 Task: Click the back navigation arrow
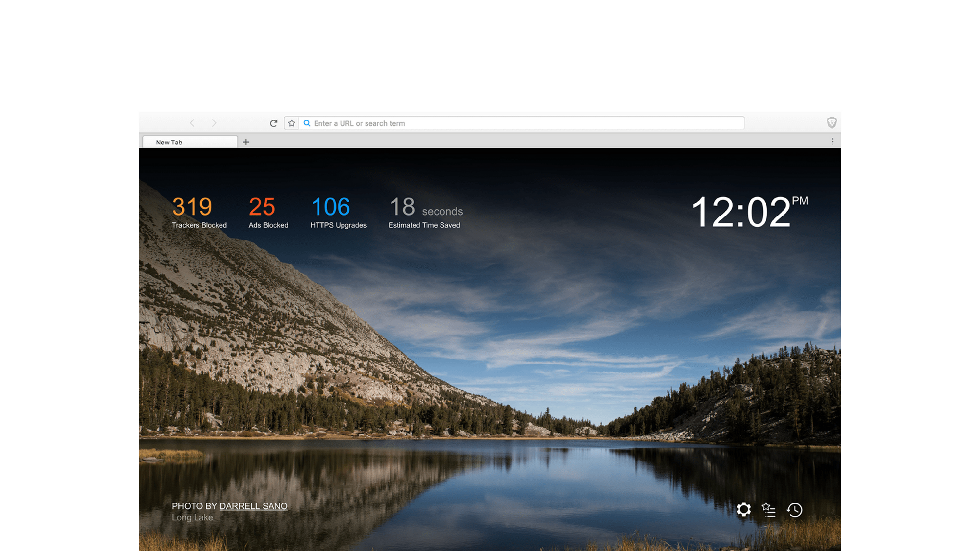coord(193,122)
